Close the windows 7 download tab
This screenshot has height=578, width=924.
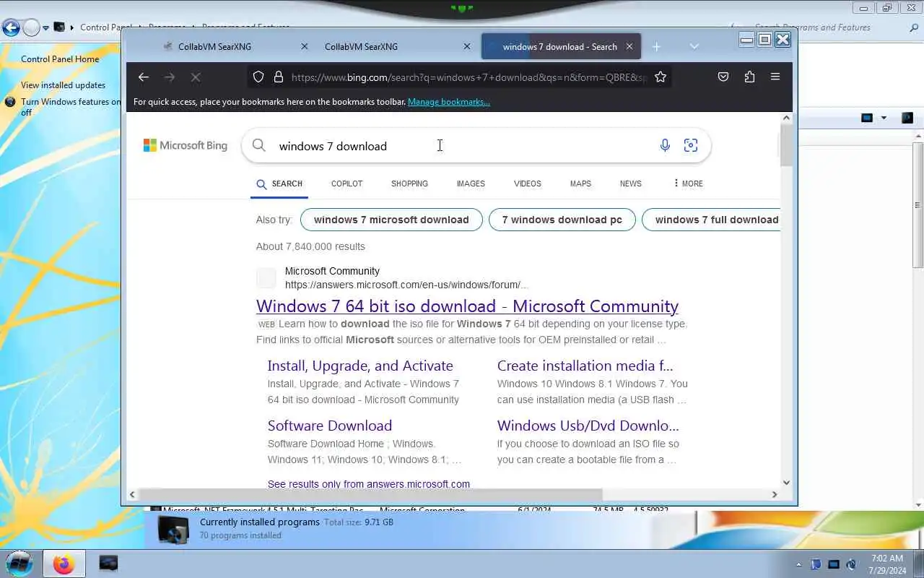click(x=629, y=47)
